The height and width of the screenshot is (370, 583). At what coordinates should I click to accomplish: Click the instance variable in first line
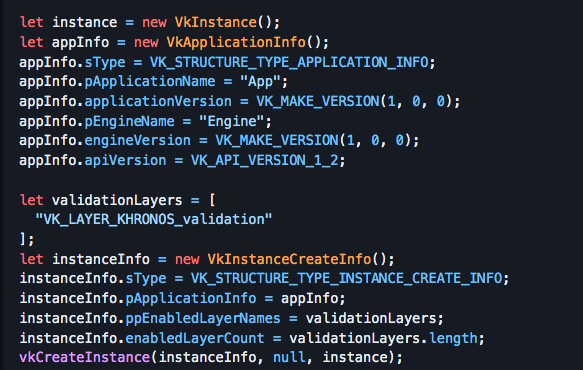click(x=85, y=22)
